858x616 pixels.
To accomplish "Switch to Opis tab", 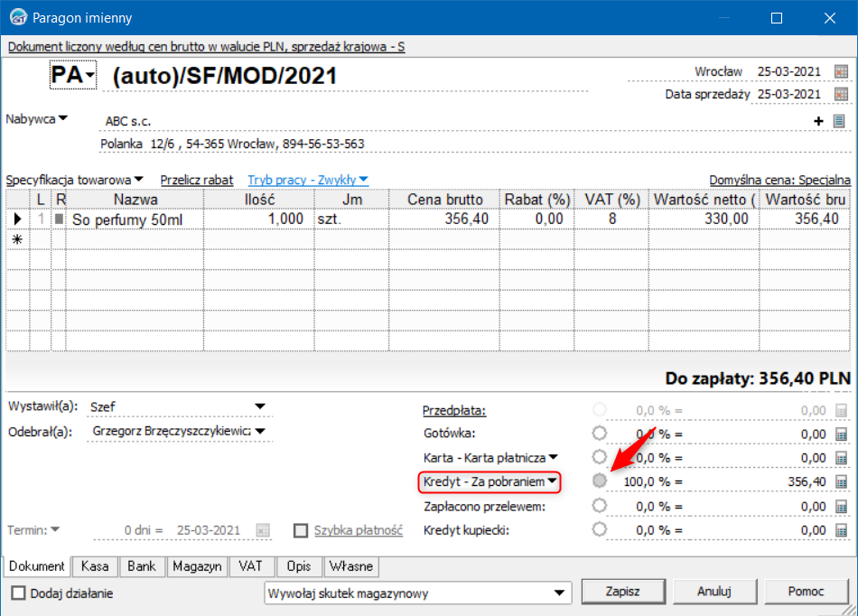I will (299, 566).
